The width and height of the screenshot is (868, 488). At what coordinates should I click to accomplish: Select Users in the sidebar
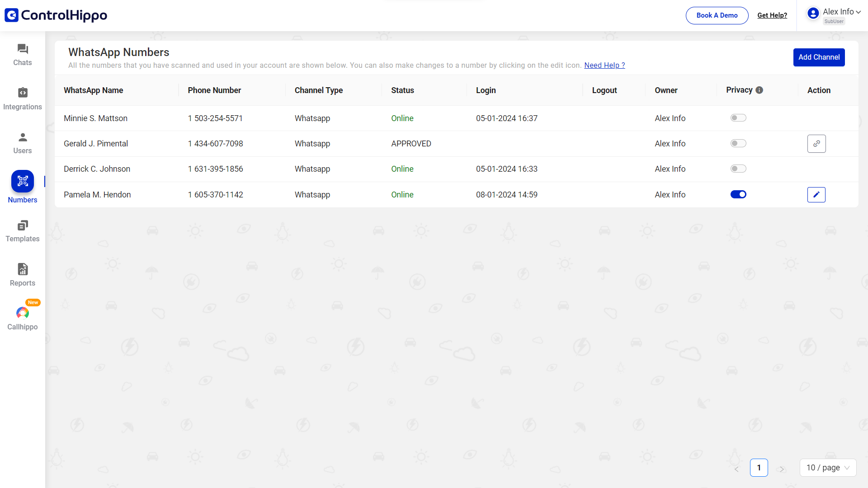22,142
